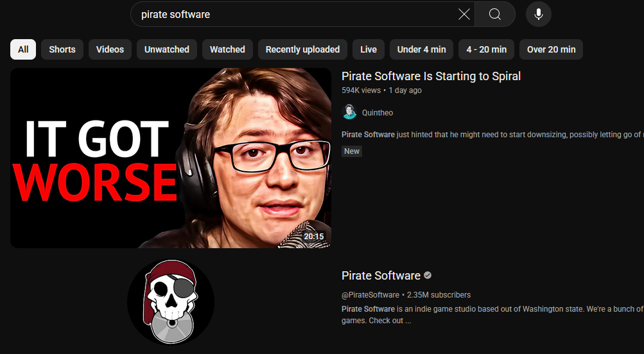Click the '594K views • 1 day ago' text
This screenshot has height=354, width=644.
click(381, 90)
